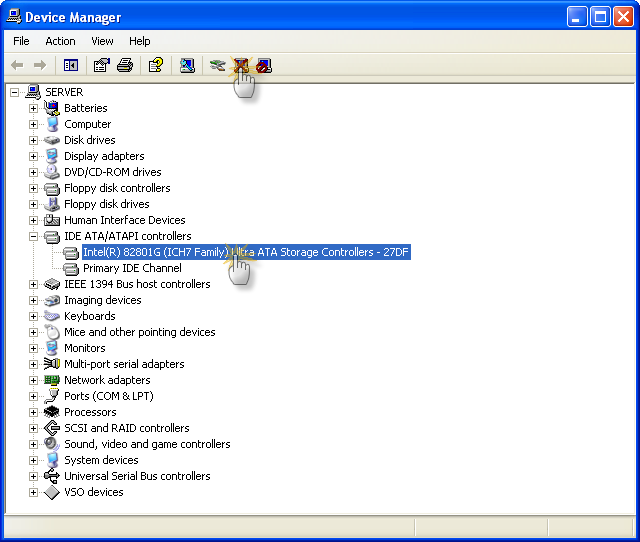Expand the IEEE 1394 Bus host controllers node
The image size is (640, 542).
[33, 284]
